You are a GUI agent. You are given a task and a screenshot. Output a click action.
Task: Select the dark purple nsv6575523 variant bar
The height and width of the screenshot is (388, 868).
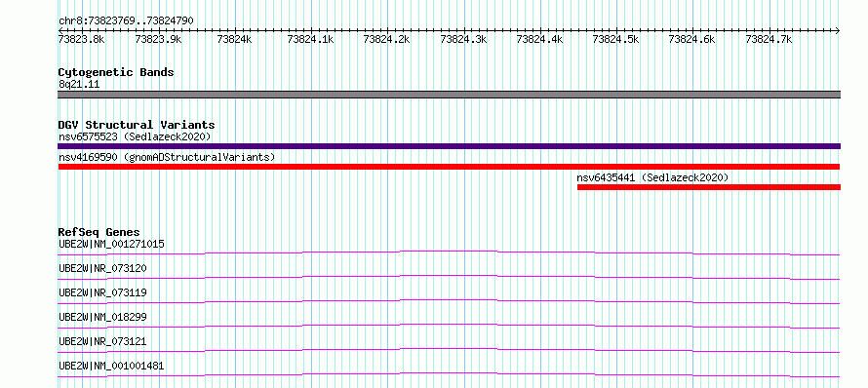pos(449,146)
